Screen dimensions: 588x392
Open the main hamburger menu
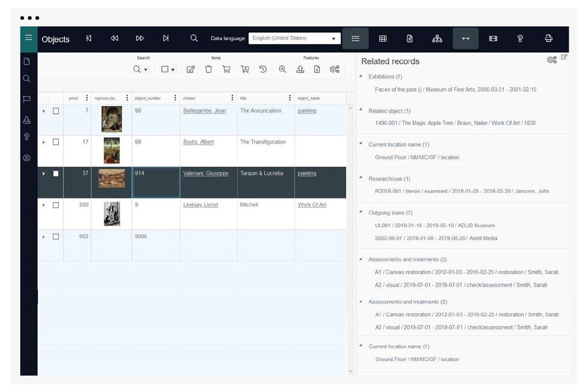click(28, 38)
